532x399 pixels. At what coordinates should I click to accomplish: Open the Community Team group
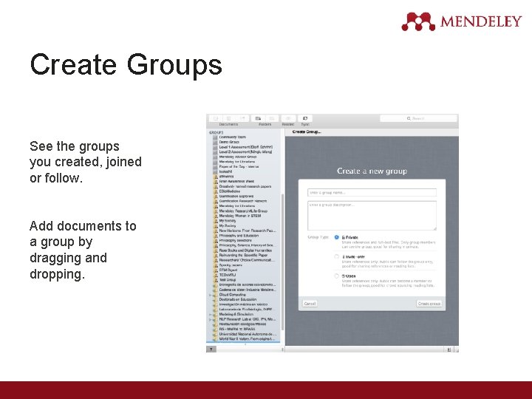(x=233, y=137)
